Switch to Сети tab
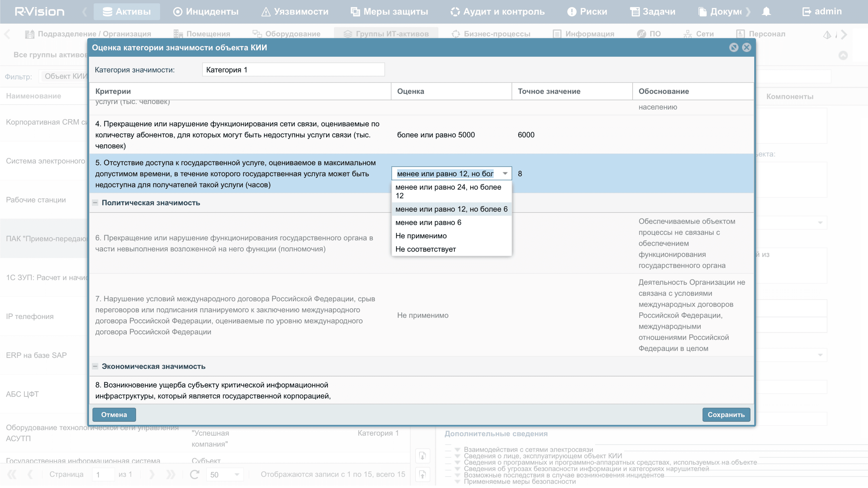The image size is (868, 488). coord(699,34)
